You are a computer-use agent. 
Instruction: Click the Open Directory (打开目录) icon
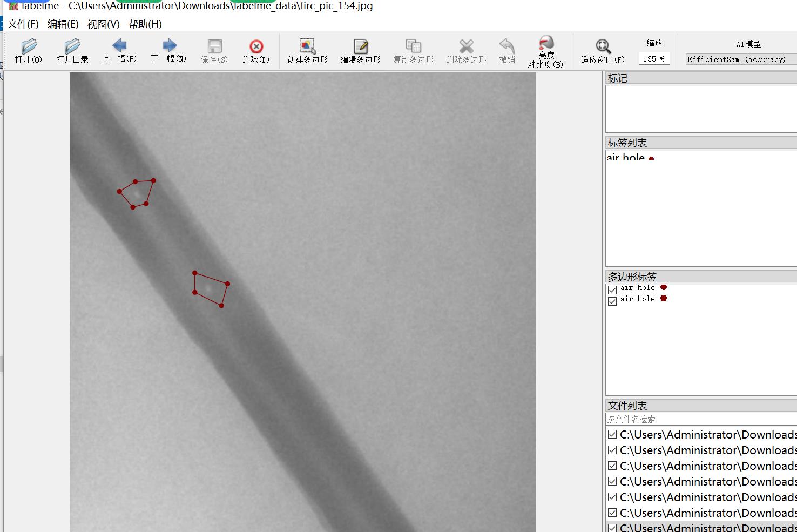click(72, 51)
